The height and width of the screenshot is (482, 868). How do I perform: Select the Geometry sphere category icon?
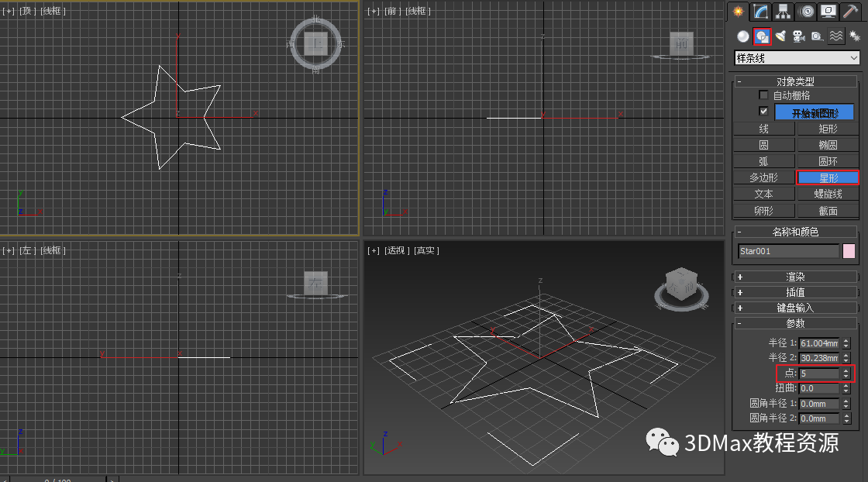coord(743,36)
